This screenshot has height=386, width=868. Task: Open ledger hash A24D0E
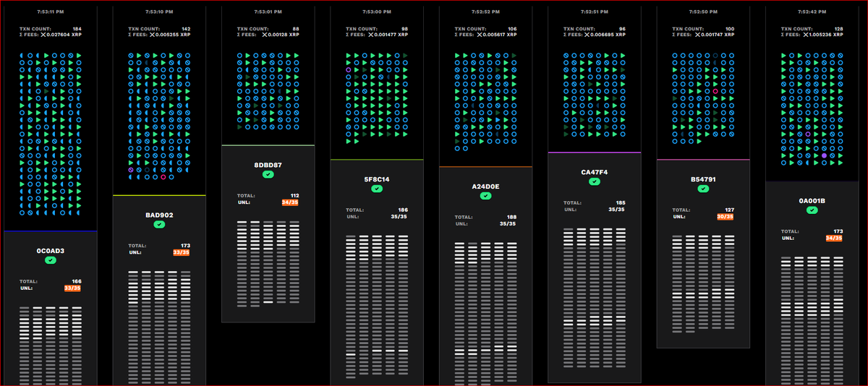[485, 186]
